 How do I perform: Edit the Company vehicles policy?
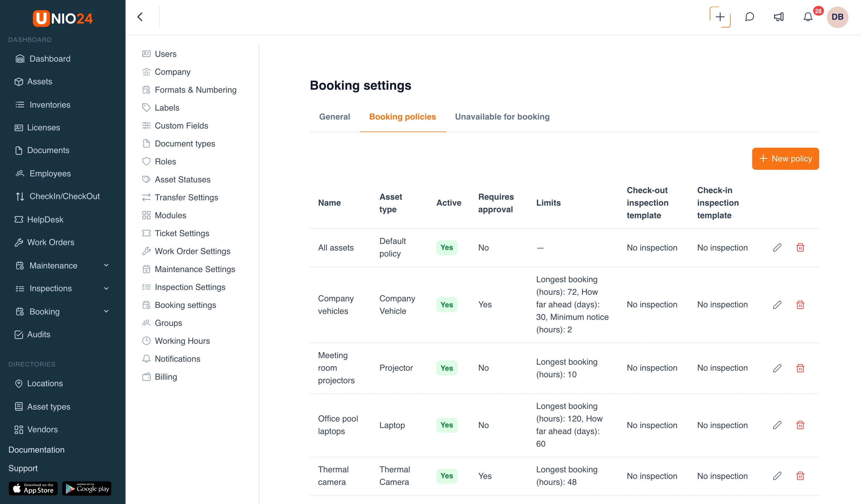pyautogui.click(x=777, y=304)
